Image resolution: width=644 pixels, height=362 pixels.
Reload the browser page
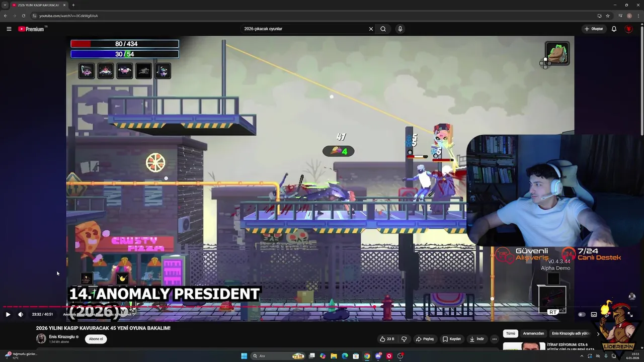click(x=23, y=16)
